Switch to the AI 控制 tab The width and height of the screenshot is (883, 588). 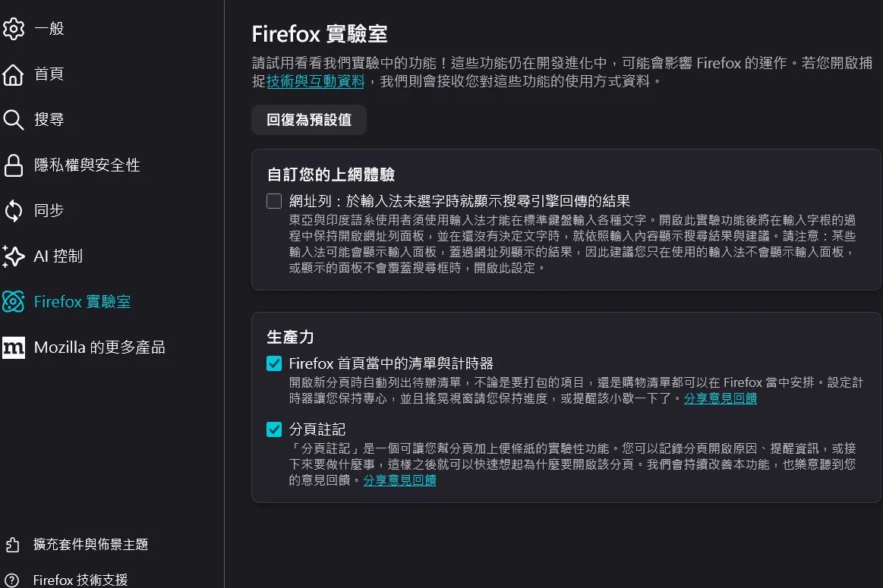[x=58, y=256]
